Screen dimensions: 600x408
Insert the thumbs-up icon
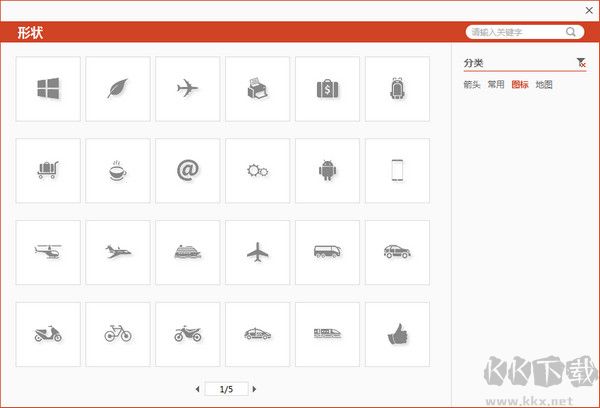click(x=397, y=334)
